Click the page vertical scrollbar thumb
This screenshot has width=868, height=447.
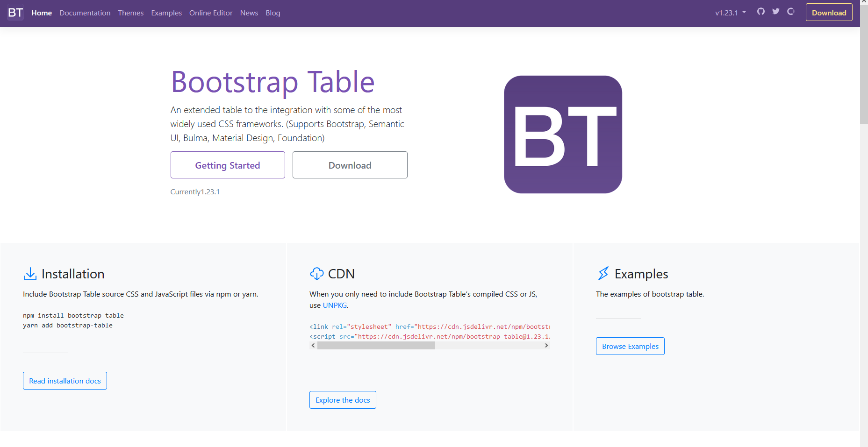click(864, 65)
